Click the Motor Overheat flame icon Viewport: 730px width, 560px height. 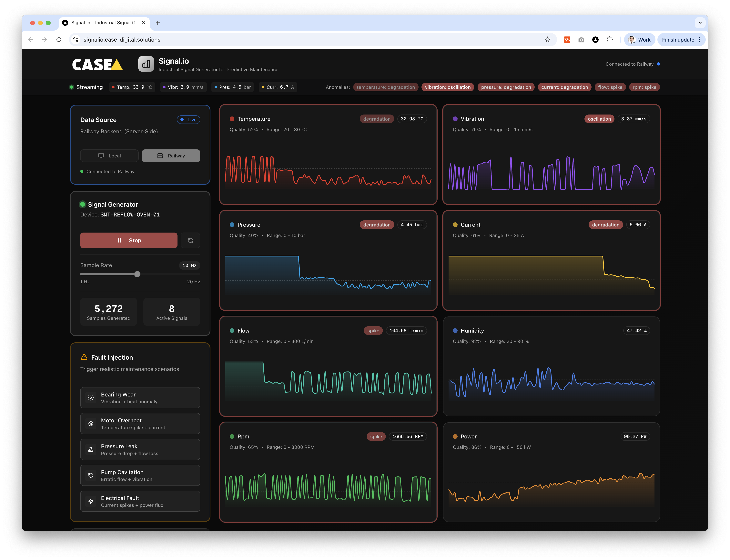[91, 423]
